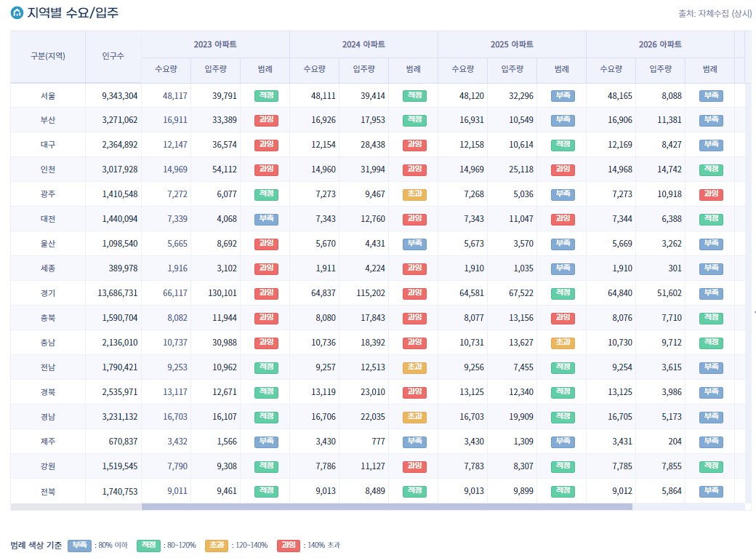Viewport: 756px width, 558px height.
Task: Click the blue 부족 legend swatch
Action: point(79,546)
